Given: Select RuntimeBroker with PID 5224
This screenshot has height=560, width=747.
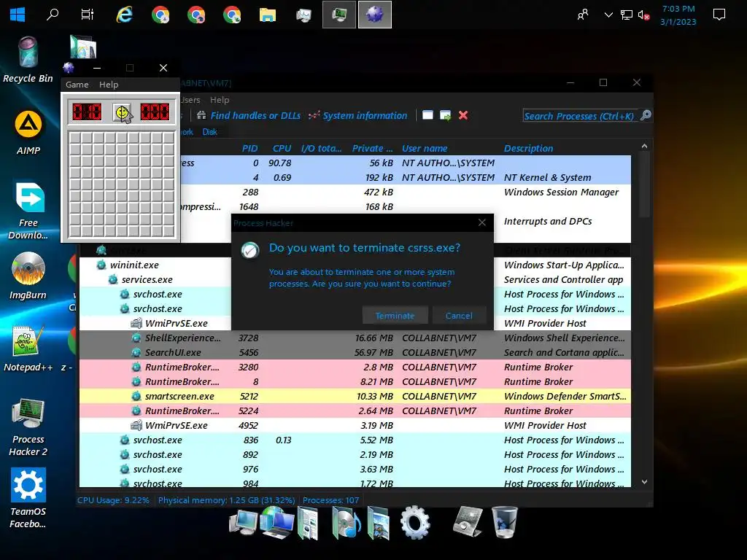Looking at the screenshot, I should pyautogui.click(x=355, y=411).
